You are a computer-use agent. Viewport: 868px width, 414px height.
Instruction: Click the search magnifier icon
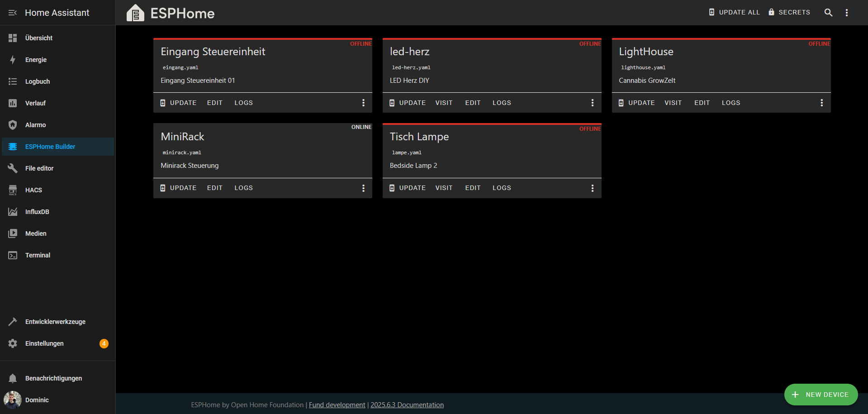coord(828,13)
